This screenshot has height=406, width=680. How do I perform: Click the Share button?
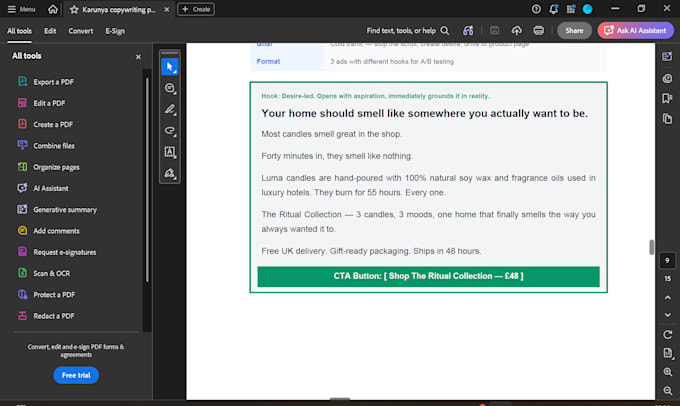(x=574, y=30)
